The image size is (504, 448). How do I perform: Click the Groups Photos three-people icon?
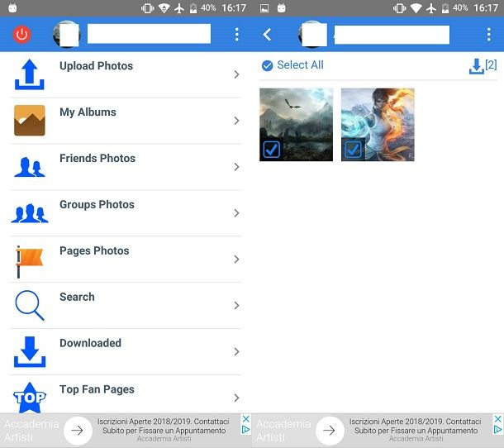pyautogui.click(x=30, y=213)
